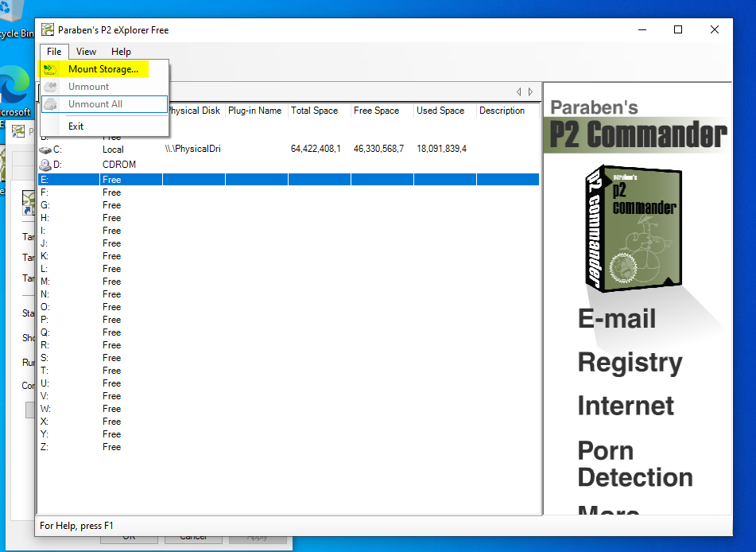This screenshot has height=552, width=756.
Task: Choose Mount Storage... from File menu
Action: tap(103, 69)
